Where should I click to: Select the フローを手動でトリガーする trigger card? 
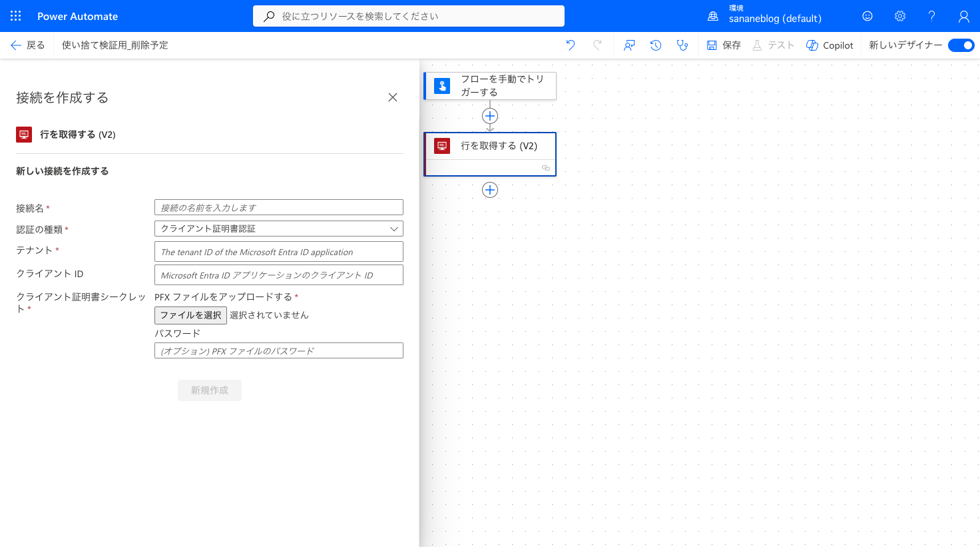tap(490, 86)
